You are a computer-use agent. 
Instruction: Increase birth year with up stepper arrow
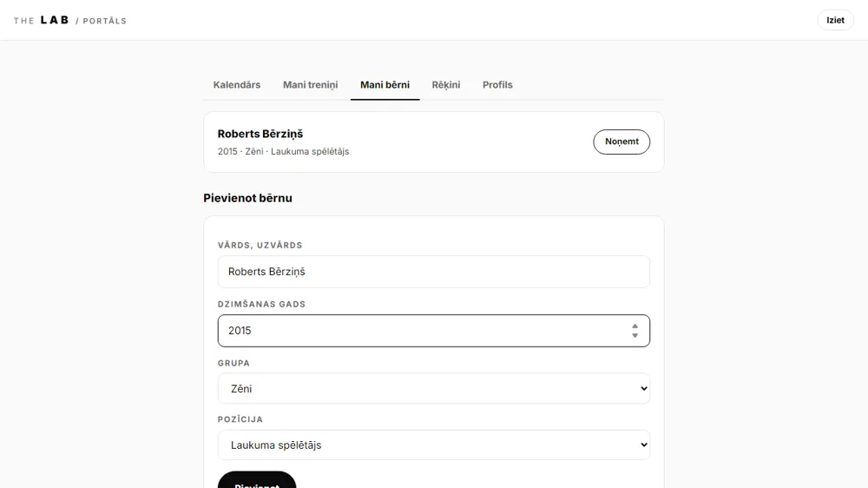click(x=635, y=326)
